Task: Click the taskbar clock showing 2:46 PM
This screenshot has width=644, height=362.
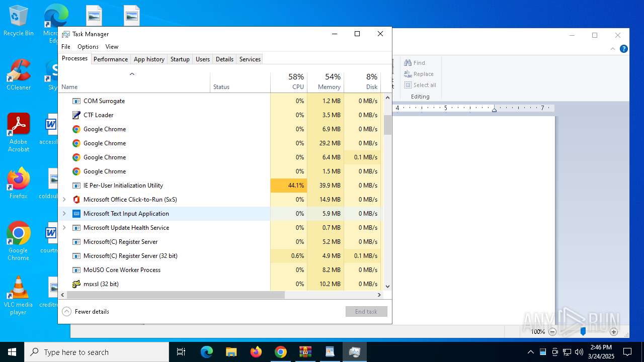Action: [601, 352]
